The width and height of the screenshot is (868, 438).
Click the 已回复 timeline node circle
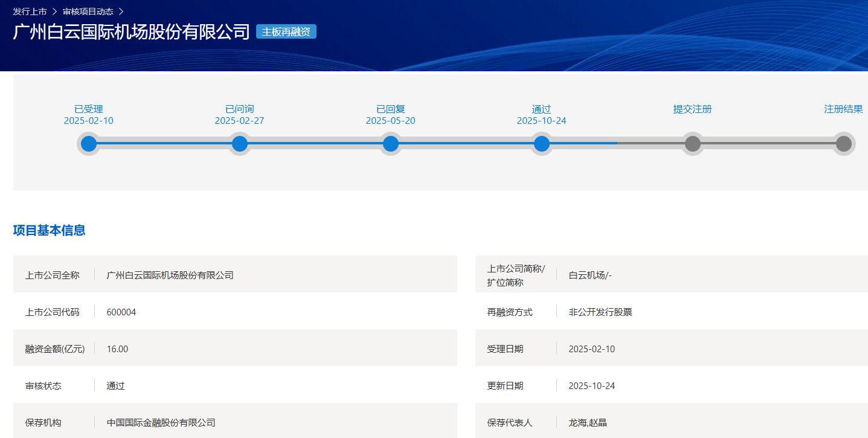click(391, 144)
